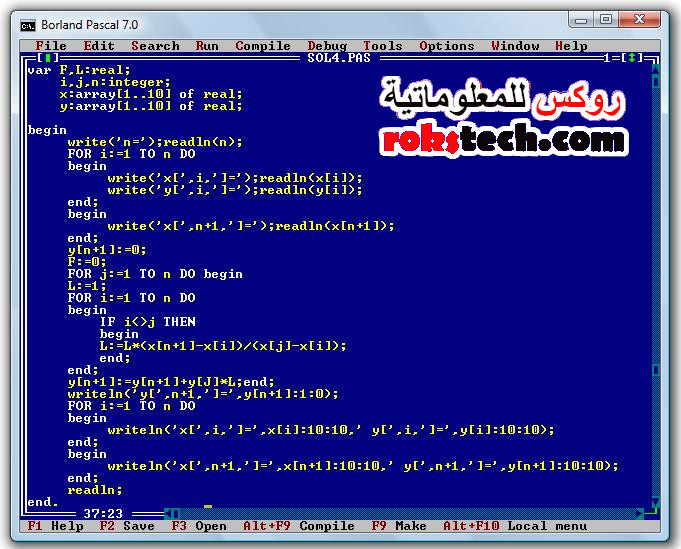Click the vertical scrollbar down arrow
The height and width of the screenshot is (549, 681).
coord(656,502)
